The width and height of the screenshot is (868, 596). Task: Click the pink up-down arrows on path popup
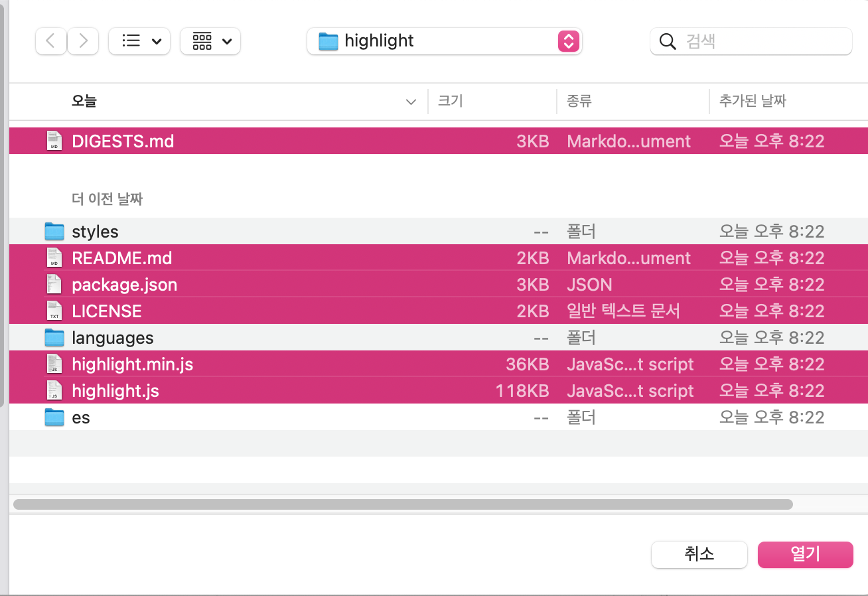click(568, 41)
